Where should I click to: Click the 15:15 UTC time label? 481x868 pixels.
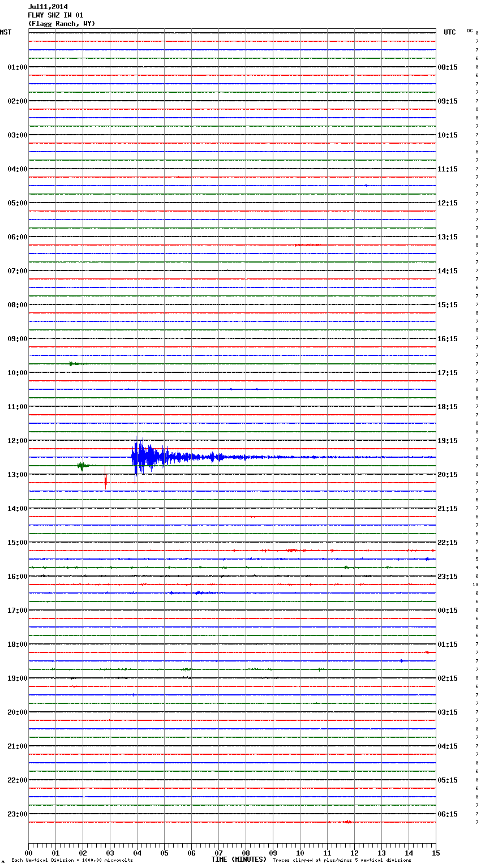pyautogui.click(x=448, y=305)
